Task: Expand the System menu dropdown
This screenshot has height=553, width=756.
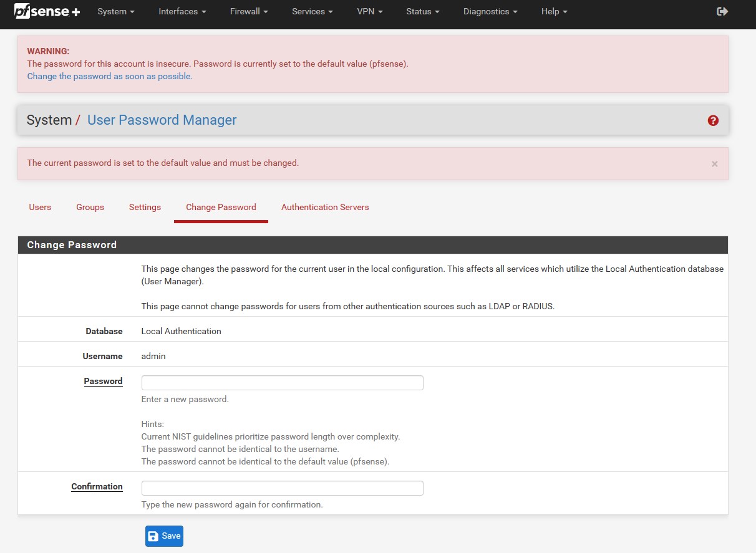Action: pos(116,11)
